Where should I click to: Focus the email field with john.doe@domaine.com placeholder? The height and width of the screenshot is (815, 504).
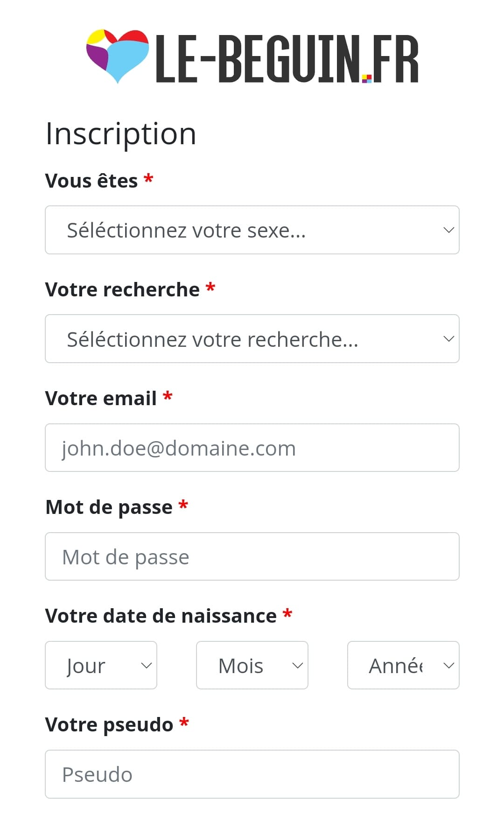click(252, 448)
